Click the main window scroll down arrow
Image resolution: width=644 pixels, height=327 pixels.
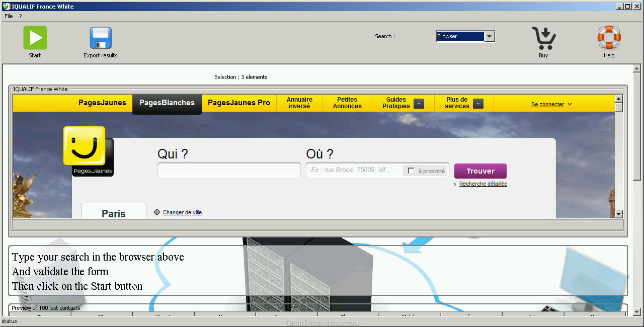click(637, 311)
